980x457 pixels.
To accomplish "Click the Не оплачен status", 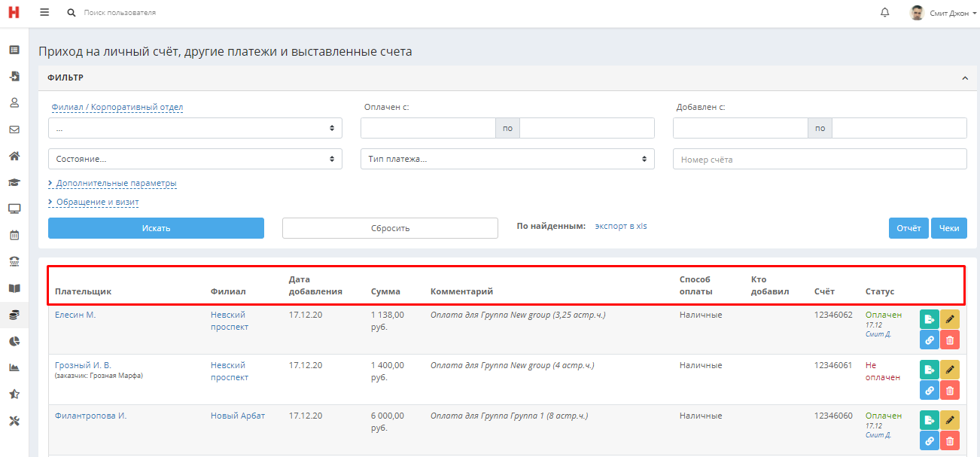I will 882,371.
